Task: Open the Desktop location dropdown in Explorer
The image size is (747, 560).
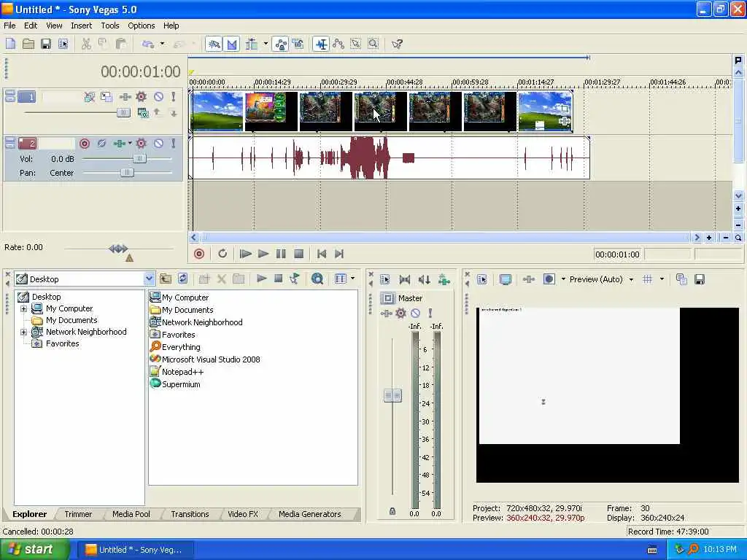Action: coord(149,279)
